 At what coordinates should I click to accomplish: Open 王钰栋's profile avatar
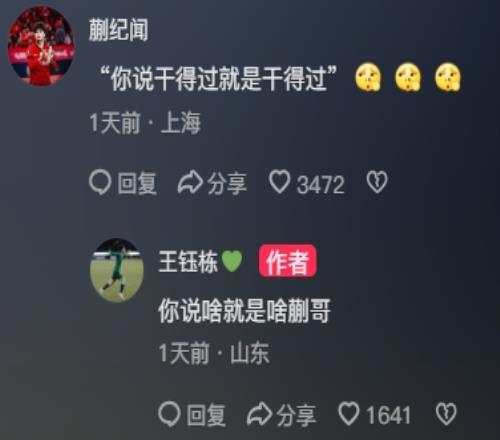point(117,270)
